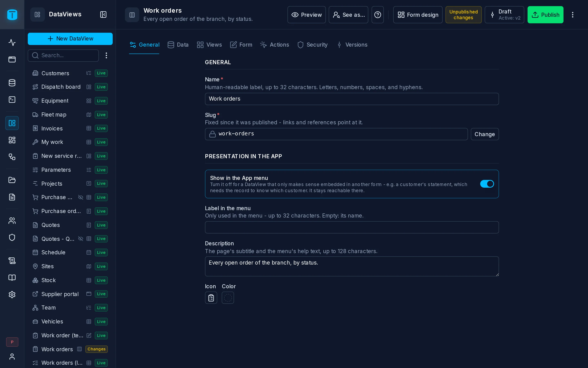Open the shield icon in left rail

point(12,237)
